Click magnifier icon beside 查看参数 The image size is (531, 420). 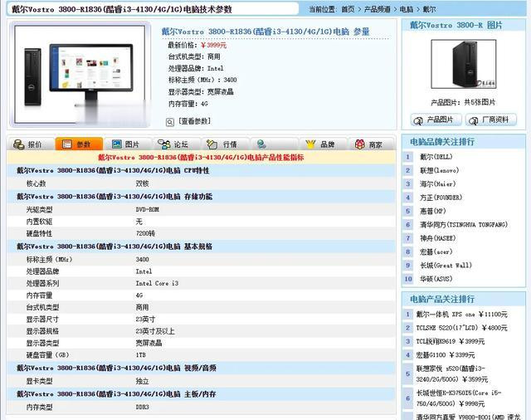(x=170, y=122)
